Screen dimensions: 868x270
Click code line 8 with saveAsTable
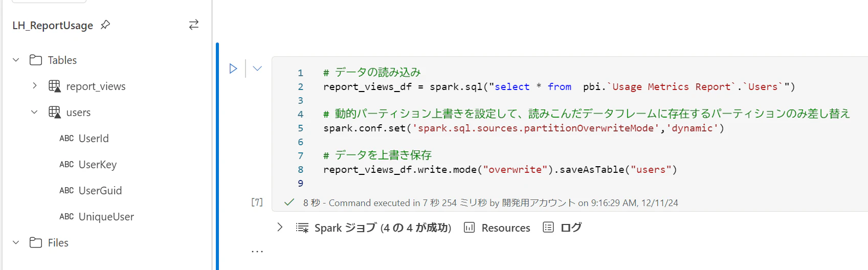click(x=500, y=170)
